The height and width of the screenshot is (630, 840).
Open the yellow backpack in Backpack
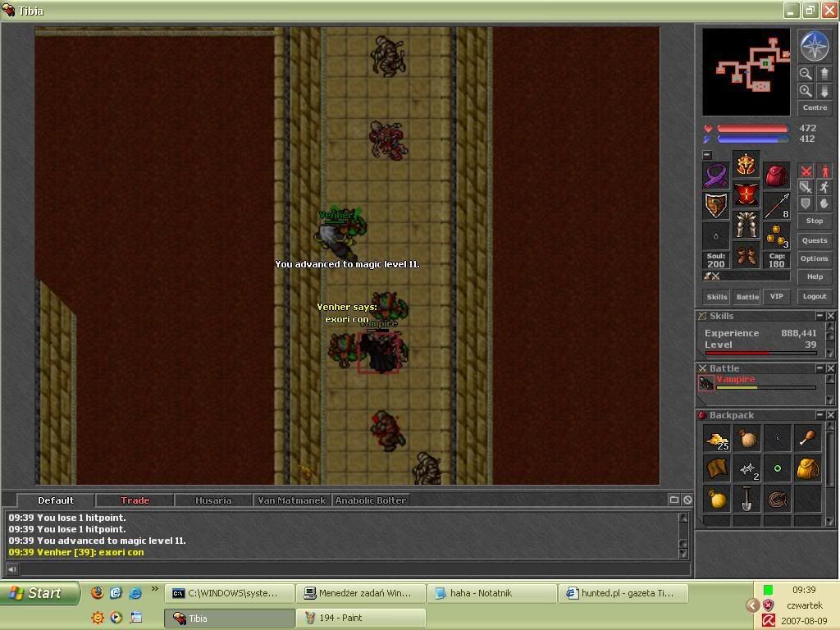point(808,469)
